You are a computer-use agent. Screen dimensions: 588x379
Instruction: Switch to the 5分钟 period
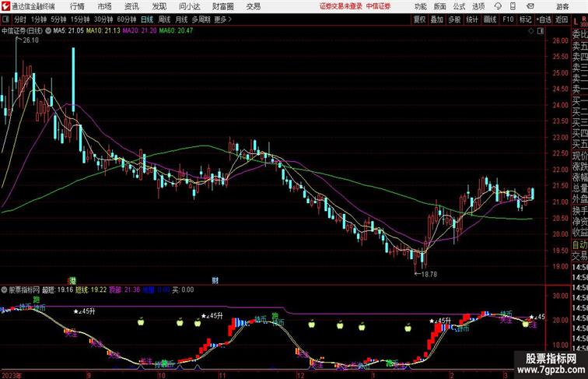coord(58,19)
